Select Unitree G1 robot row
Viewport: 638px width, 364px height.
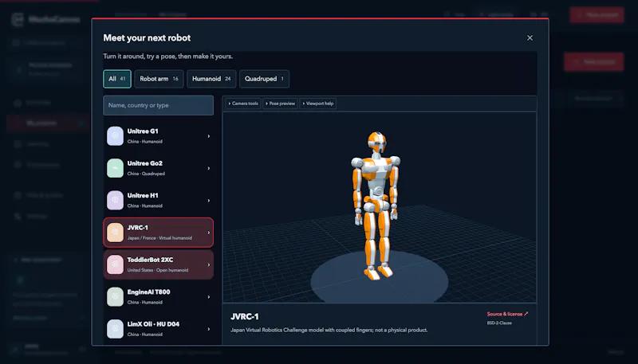tap(158, 136)
